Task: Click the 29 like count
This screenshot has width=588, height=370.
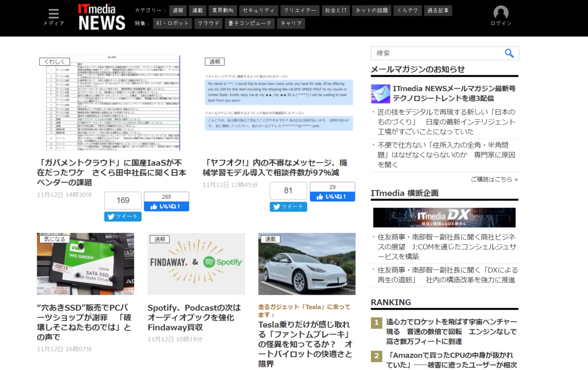Action: tap(332, 187)
